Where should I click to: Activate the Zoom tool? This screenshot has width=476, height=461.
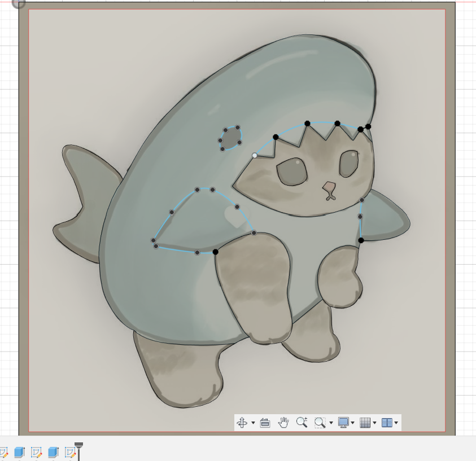(302, 423)
